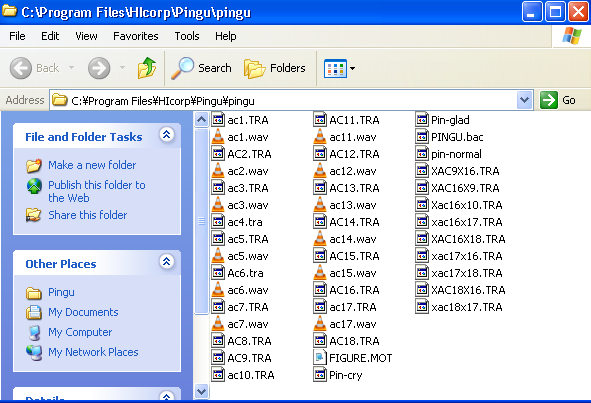Image resolution: width=591 pixels, height=403 pixels.
Task: Open the Tools menu
Action: point(187,36)
